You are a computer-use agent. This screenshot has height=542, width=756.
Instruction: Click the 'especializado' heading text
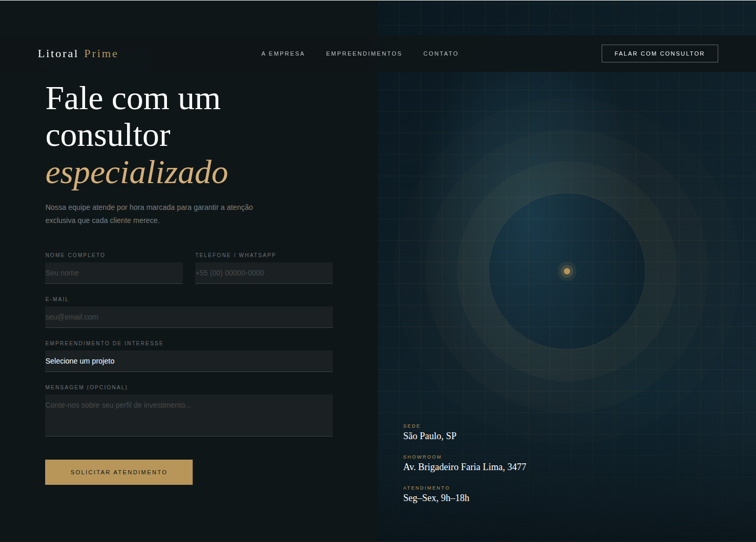tap(137, 173)
